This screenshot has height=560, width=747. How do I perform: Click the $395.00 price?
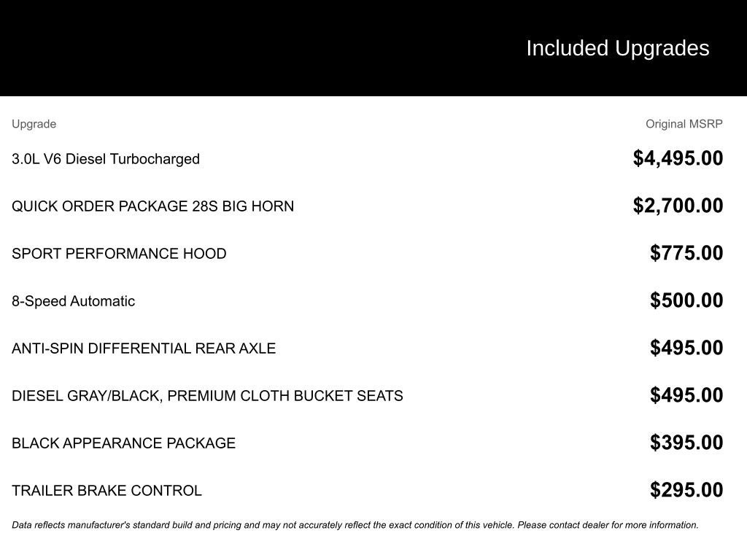(686, 443)
